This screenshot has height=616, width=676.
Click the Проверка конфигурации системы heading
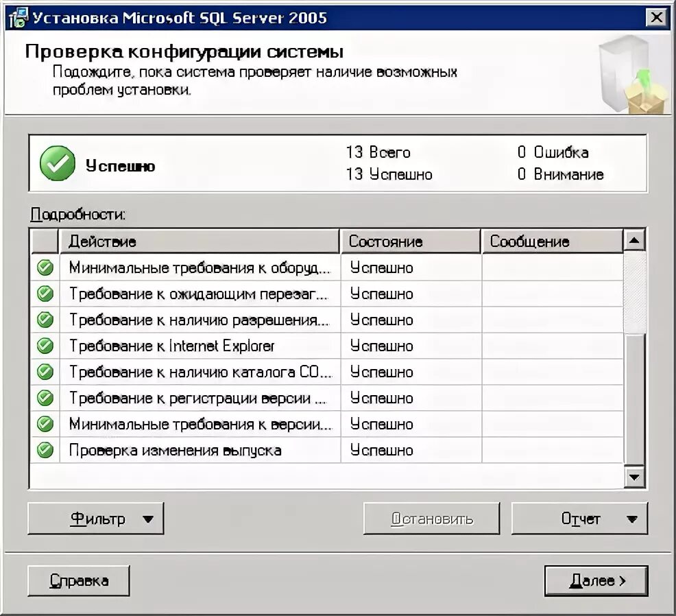point(184,51)
